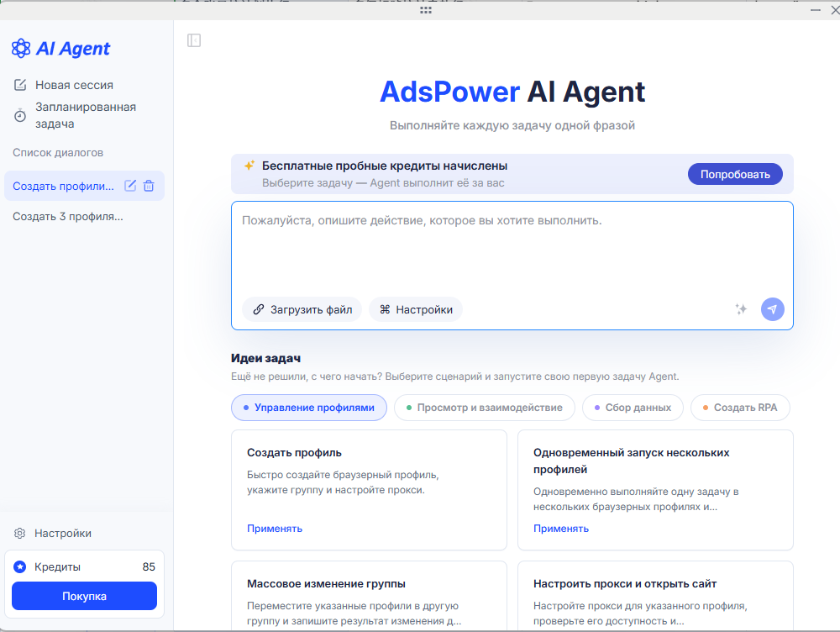Click the sparkle icon in credits banner
The image size is (840, 632).
(249, 166)
